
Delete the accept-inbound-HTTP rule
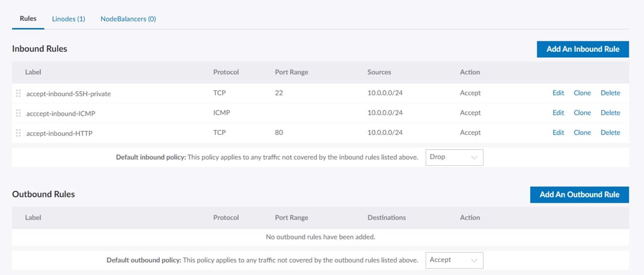[610, 132]
